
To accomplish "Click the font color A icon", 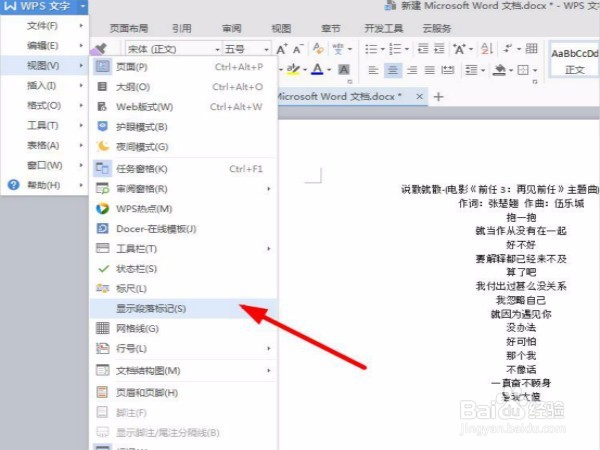I will click(x=317, y=69).
